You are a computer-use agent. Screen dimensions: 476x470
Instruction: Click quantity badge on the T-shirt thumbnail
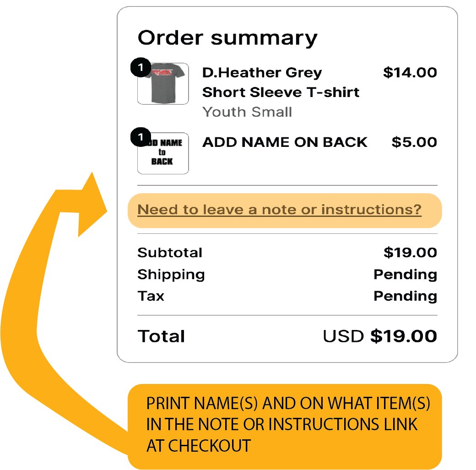[x=141, y=67]
